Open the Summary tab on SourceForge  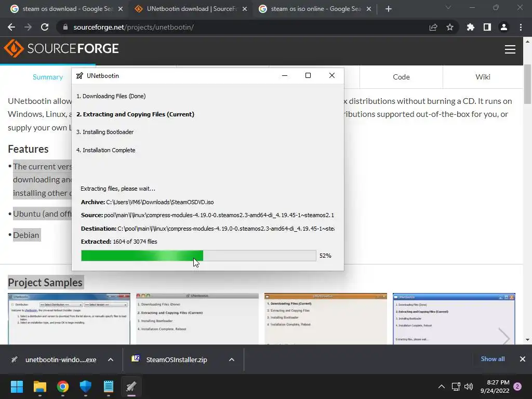pyautogui.click(x=47, y=77)
